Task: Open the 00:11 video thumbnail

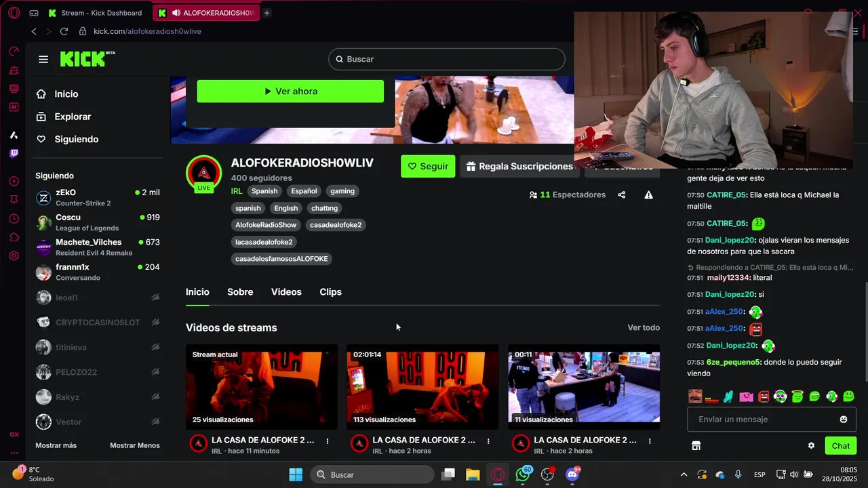Action: click(584, 387)
